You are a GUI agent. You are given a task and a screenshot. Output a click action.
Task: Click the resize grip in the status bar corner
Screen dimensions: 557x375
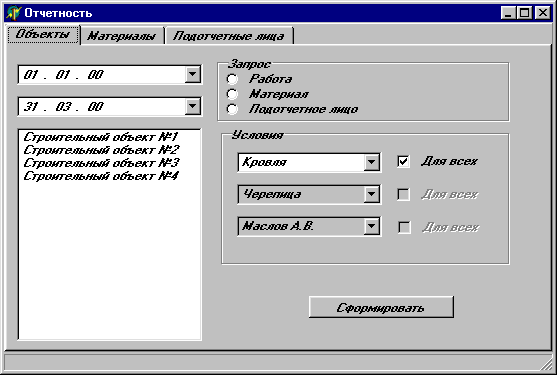(x=546, y=364)
